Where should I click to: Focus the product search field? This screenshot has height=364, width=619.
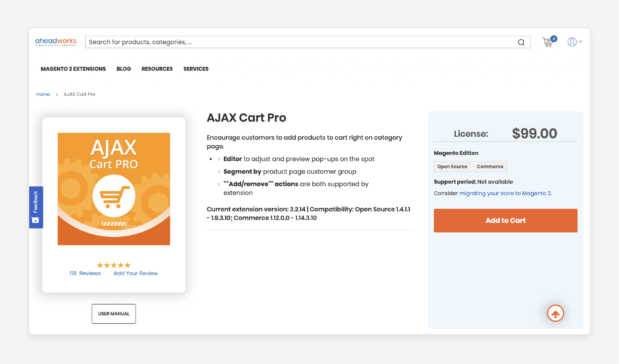coord(308,42)
